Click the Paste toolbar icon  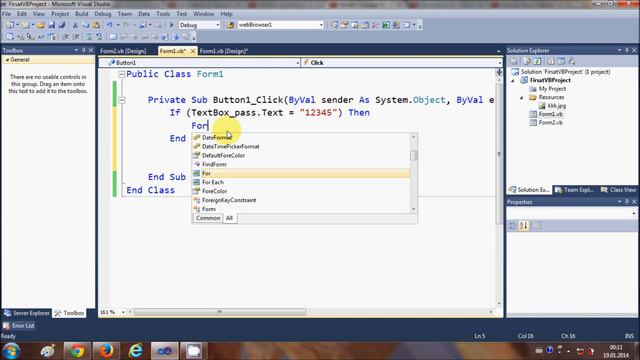point(96,25)
